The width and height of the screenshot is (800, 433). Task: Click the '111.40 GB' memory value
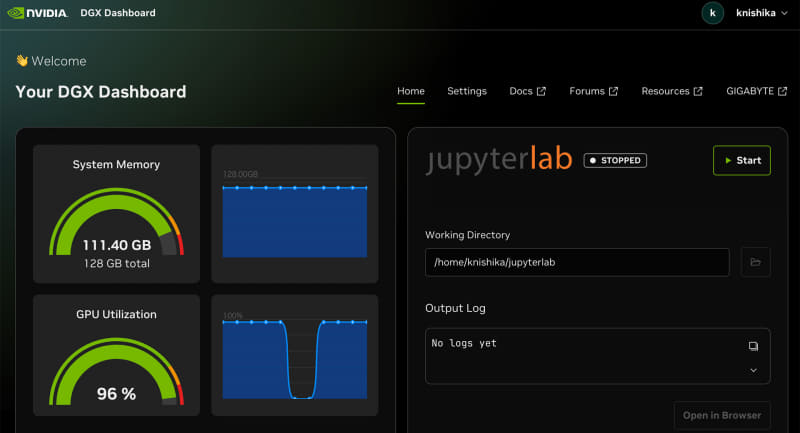[117, 245]
